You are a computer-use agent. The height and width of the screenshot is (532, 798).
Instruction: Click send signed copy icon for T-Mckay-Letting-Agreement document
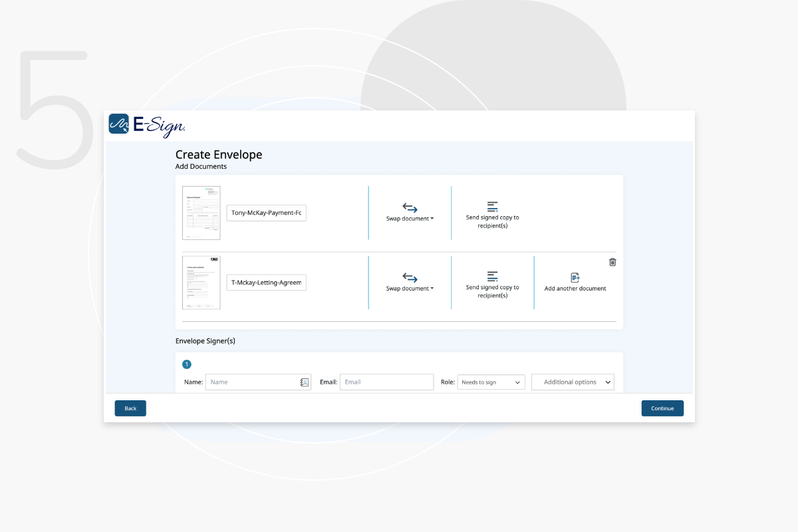492,277
